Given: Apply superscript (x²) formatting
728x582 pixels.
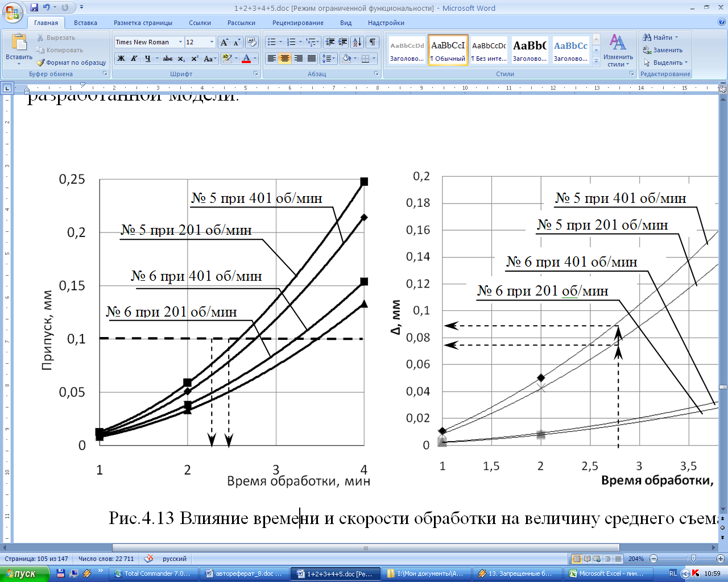Looking at the screenshot, I should click(195, 59).
